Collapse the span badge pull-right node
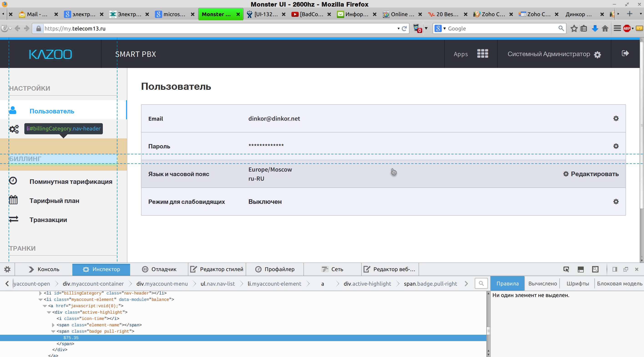Viewport: 644px width, 357px height. (53, 332)
